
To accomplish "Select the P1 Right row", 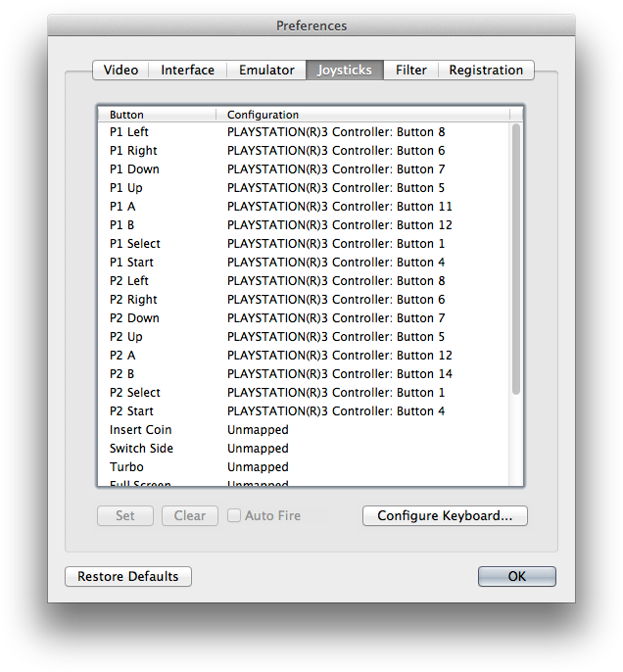I will pos(304,151).
